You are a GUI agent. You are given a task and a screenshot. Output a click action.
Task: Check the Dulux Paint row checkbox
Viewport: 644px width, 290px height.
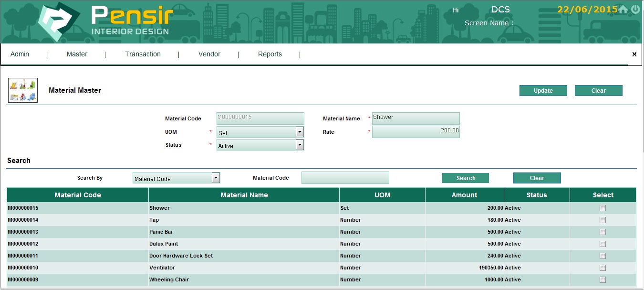[x=602, y=244]
